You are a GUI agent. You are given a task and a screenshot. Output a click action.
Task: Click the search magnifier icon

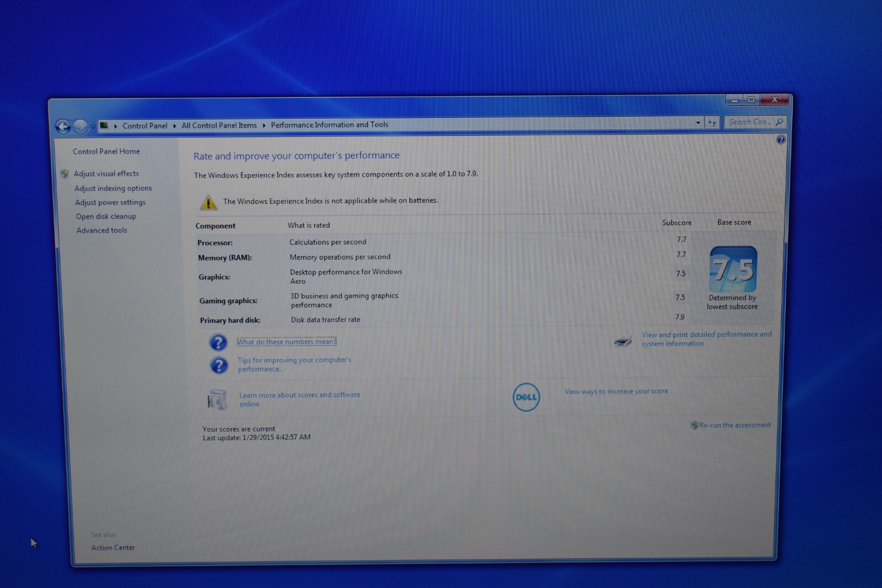(x=779, y=122)
